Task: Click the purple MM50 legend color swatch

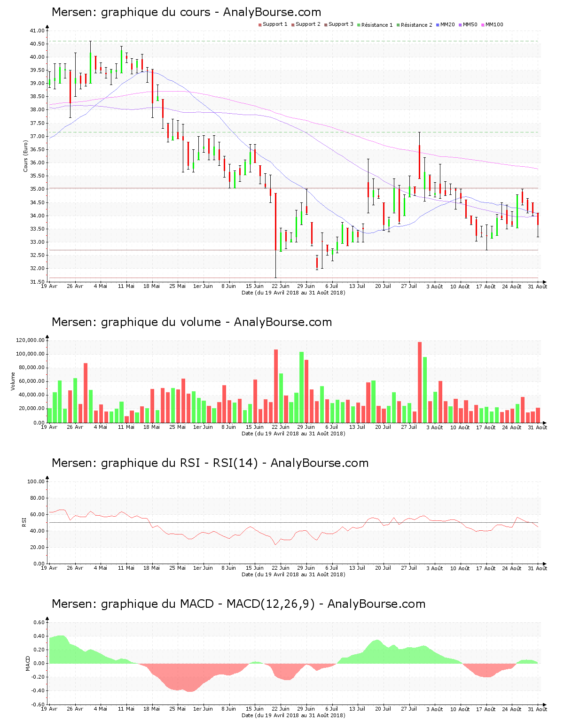Action: pyautogui.click(x=461, y=25)
